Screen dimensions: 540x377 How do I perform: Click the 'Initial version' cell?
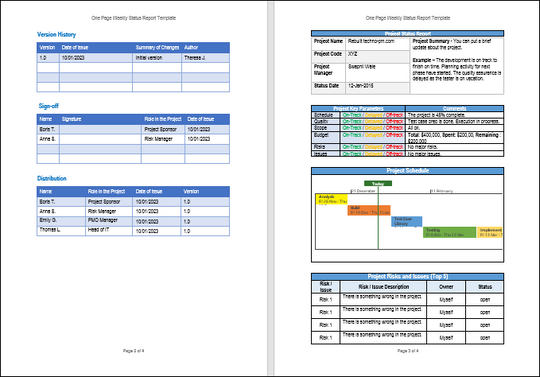click(149, 58)
